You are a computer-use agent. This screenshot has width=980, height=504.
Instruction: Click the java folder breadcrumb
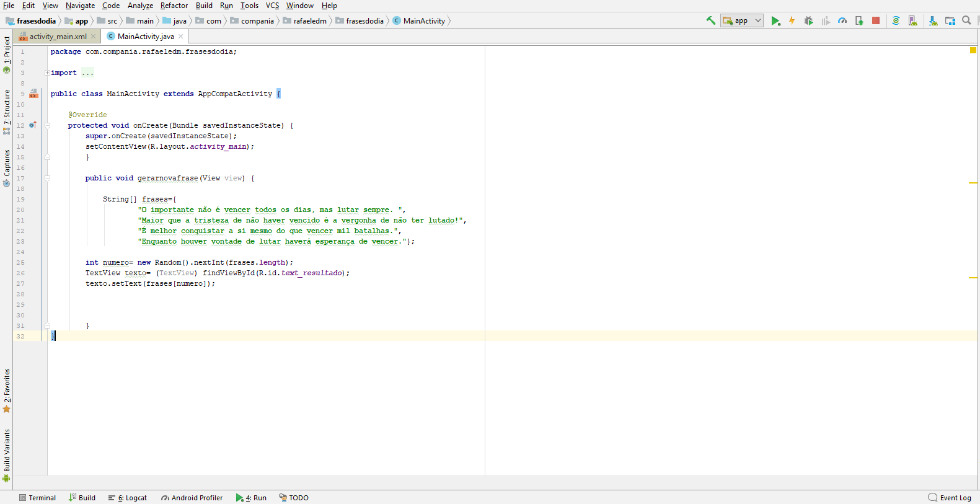tap(175, 21)
